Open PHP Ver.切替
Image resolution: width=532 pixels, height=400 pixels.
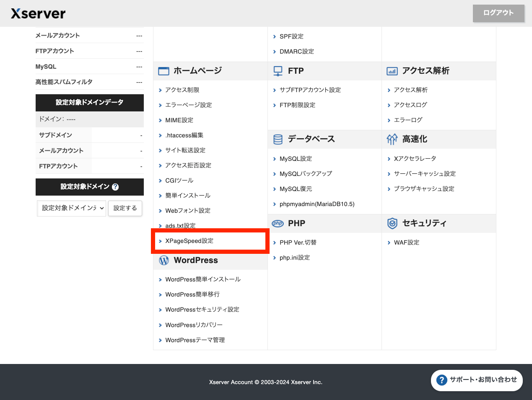(x=298, y=243)
